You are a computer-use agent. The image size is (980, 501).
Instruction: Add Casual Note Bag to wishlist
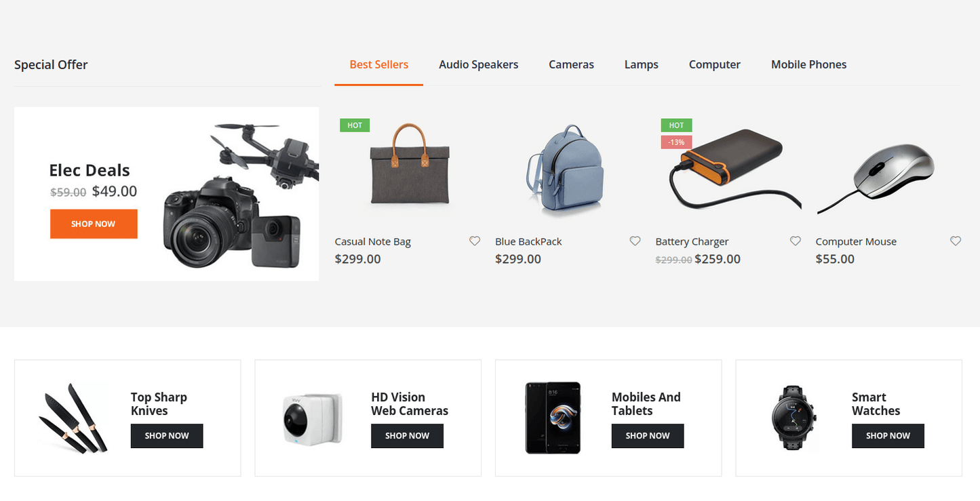(x=475, y=241)
